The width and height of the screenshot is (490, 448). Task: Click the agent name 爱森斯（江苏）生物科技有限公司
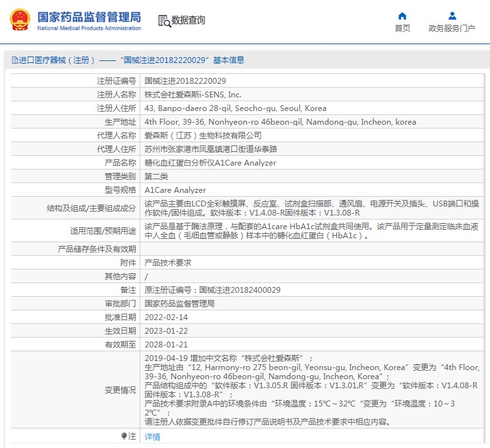(x=203, y=136)
